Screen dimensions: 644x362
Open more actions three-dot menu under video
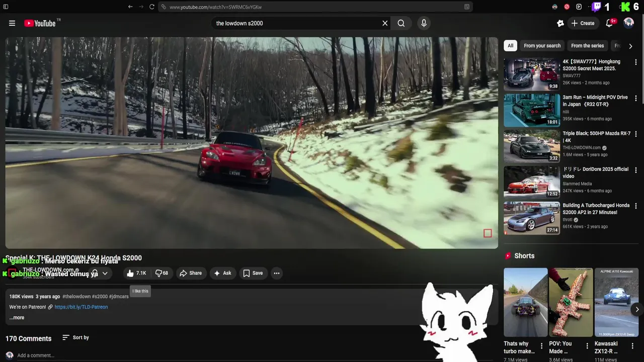pyautogui.click(x=277, y=273)
